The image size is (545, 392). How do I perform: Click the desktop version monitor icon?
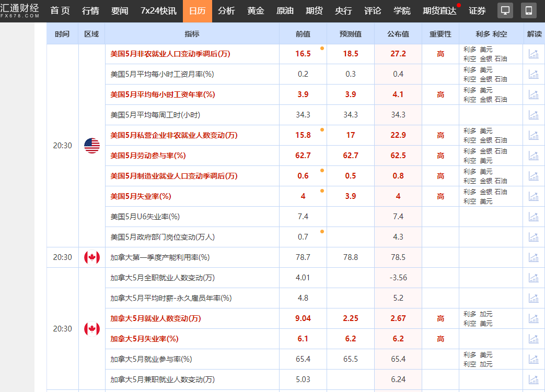(x=505, y=10)
